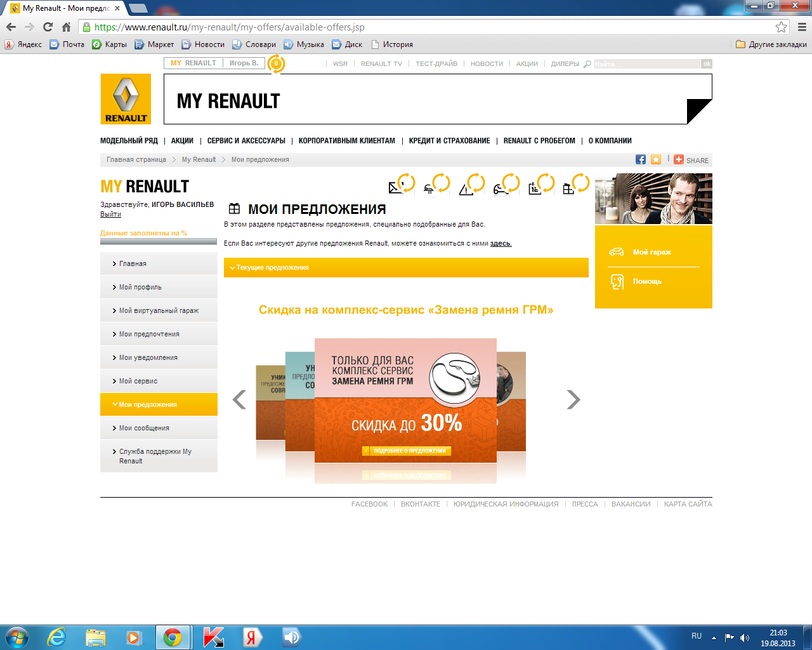Open the browser home page button
The height and width of the screenshot is (650, 812).
click(66, 27)
